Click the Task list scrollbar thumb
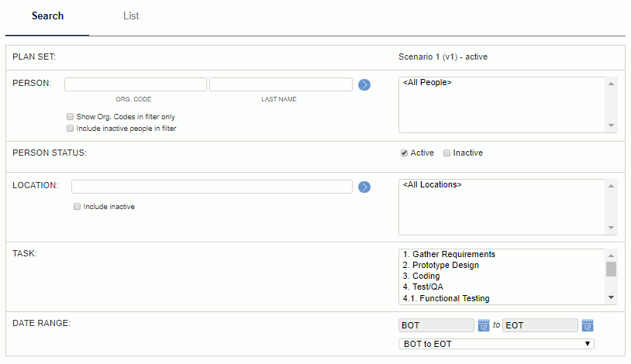631x364 pixels. pos(611,269)
